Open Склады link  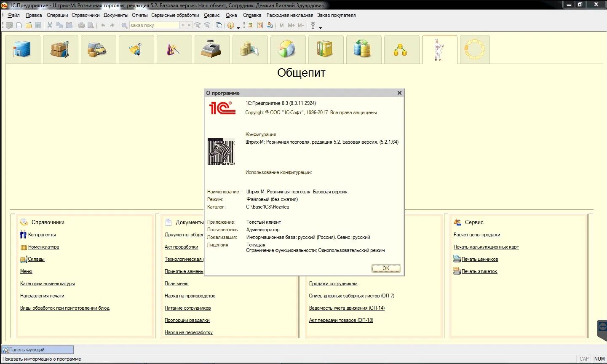click(36, 259)
